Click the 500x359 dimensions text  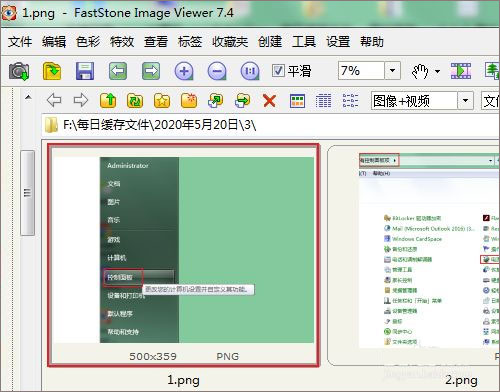153,356
